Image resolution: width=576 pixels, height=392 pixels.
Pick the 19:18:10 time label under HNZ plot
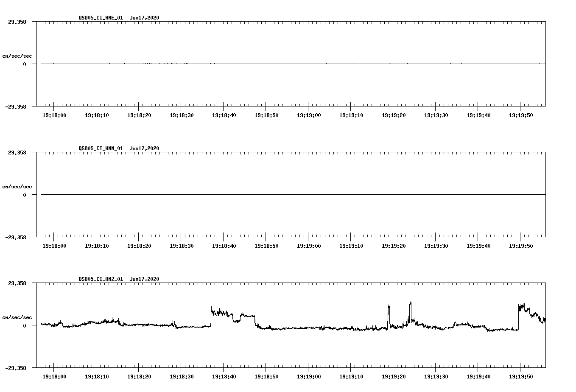pos(97,376)
